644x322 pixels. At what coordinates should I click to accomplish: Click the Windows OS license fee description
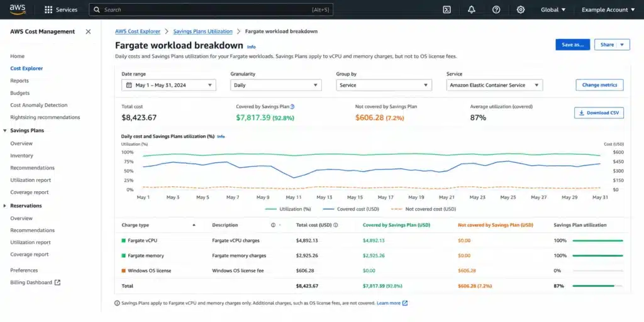click(x=238, y=270)
